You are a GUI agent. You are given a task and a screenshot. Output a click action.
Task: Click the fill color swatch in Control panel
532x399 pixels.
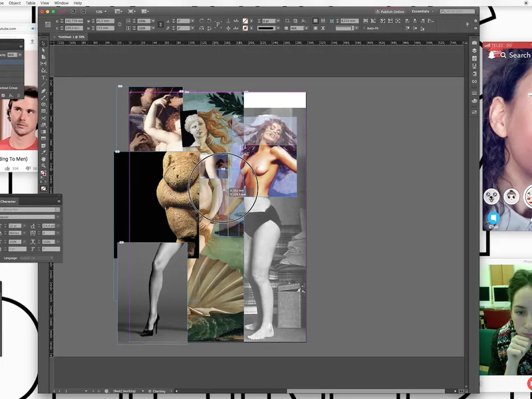(245, 21)
